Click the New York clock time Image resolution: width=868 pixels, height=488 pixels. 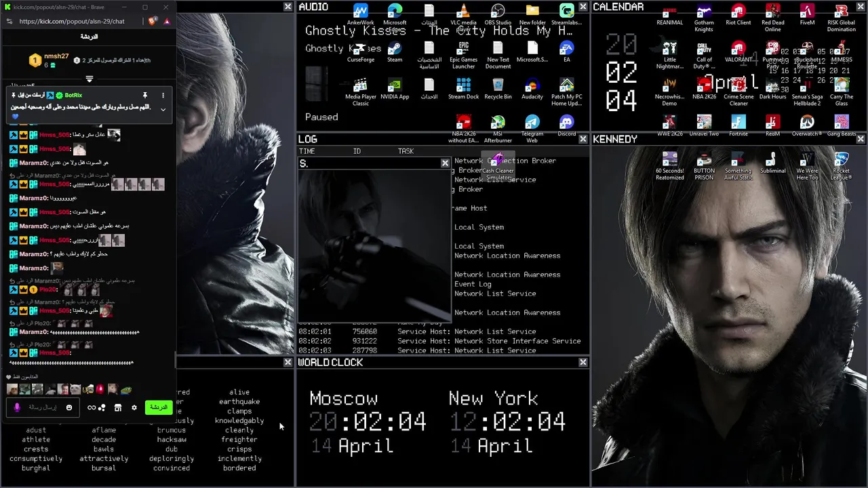(507, 422)
